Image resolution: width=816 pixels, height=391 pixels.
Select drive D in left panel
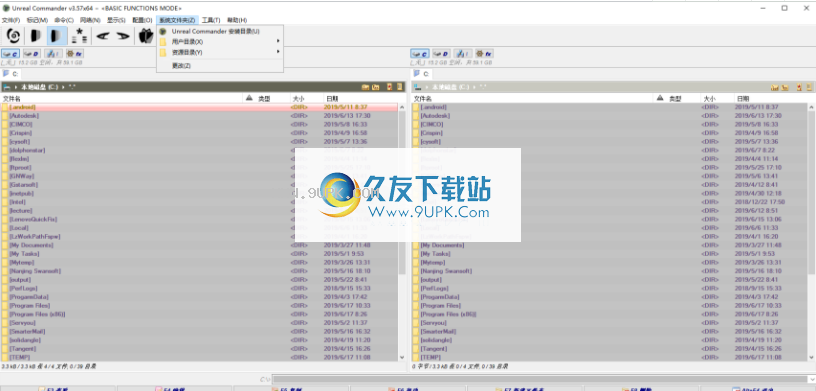pyautogui.click(x=32, y=54)
